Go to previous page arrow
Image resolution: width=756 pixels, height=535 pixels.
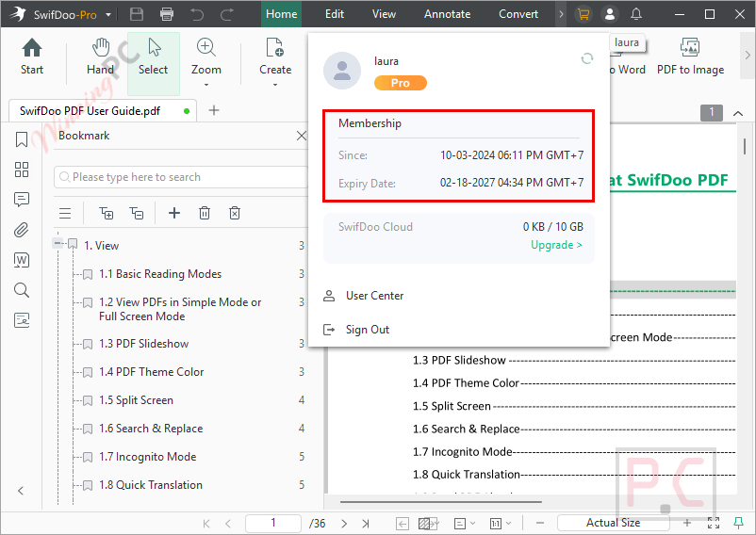[228, 524]
